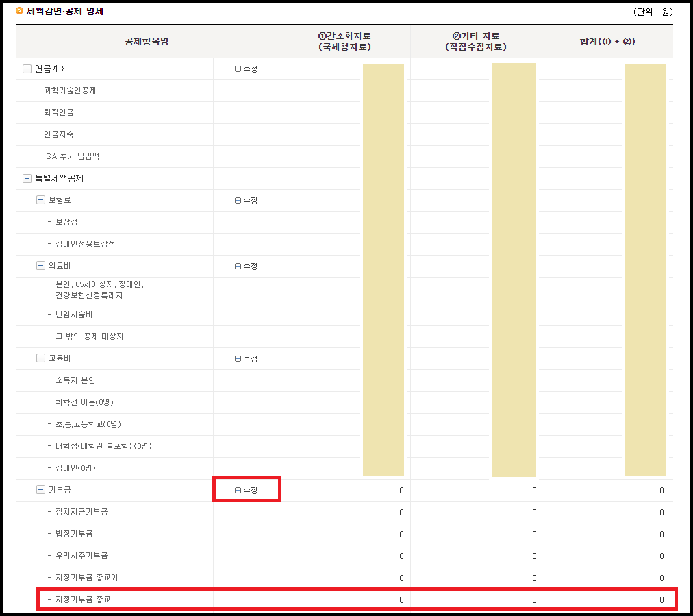Collapse the 의료비 group

(x=40, y=266)
